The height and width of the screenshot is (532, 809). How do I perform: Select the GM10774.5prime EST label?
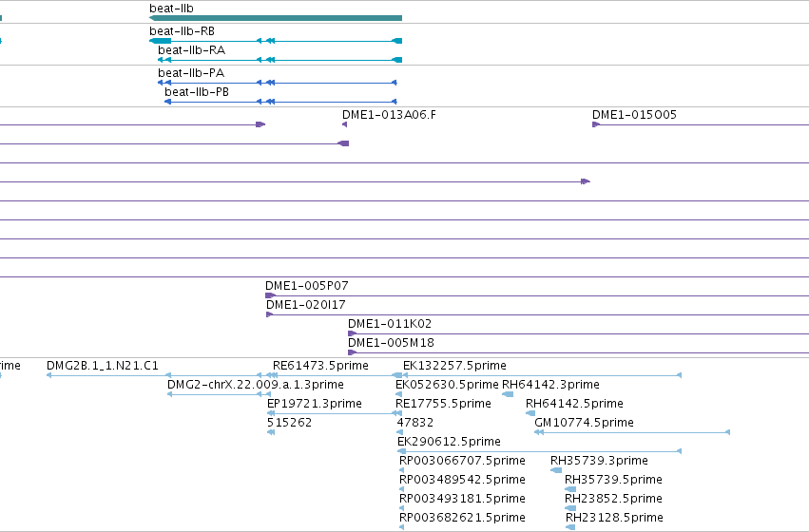(584, 423)
